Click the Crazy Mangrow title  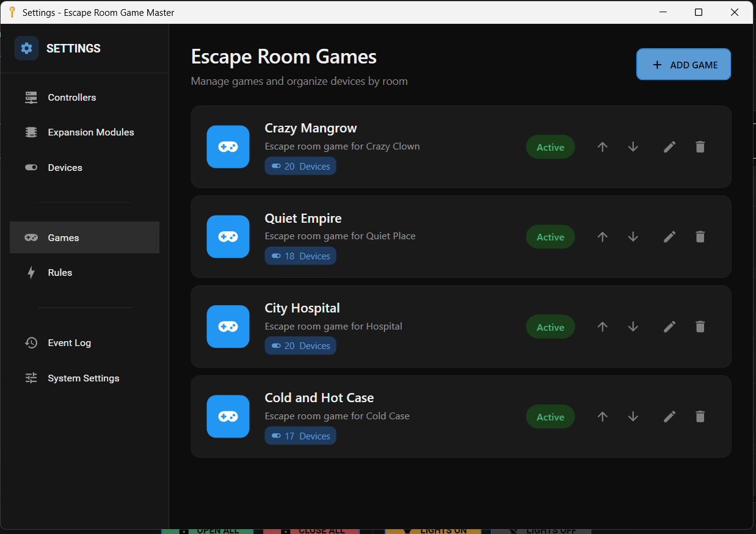(x=311, y=128)
